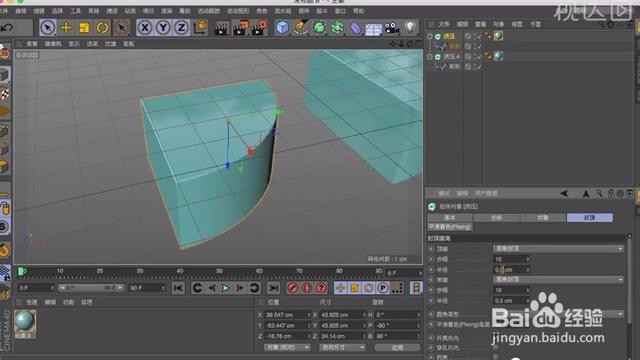The width and height of the screenshot is (640, 360).
Task: Select the Scale tool
Action: click(x=84, y=28)
